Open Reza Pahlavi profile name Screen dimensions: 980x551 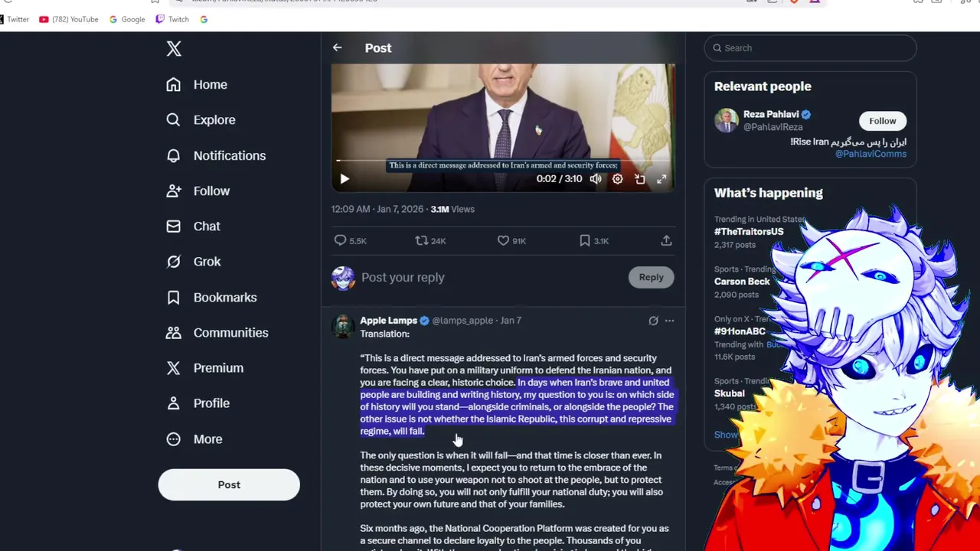pos(771,114)
